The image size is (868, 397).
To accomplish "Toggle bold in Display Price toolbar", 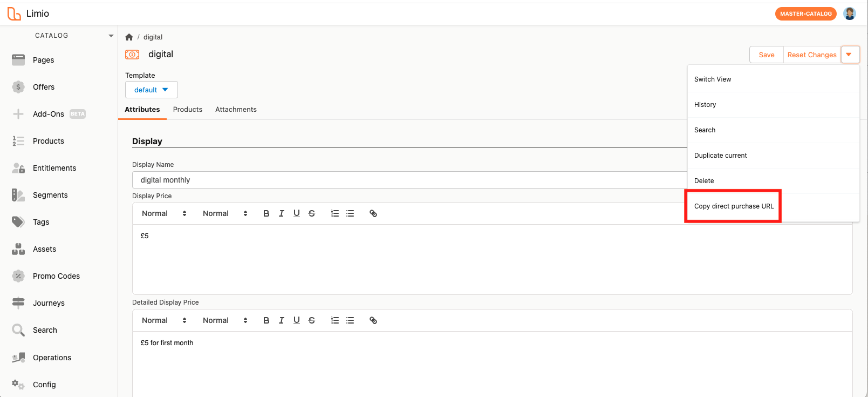I will tap(266, 213).
